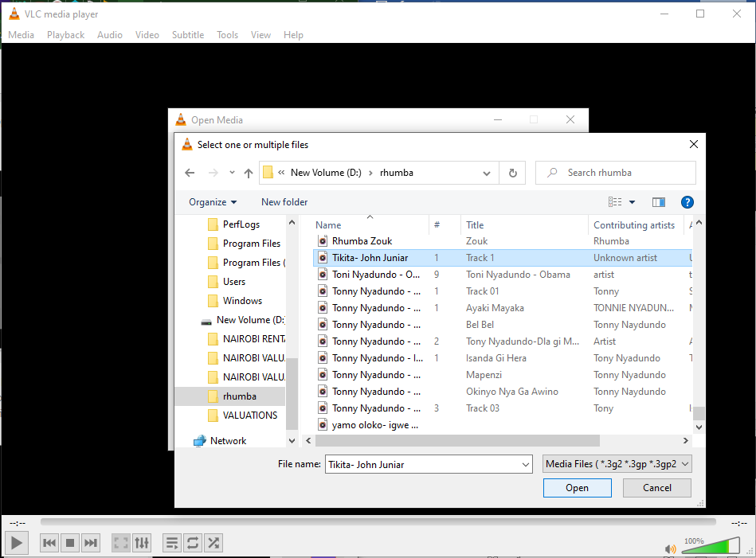Screen dimensions: 756x558
Task: Click the Open button
Action: tap(577, 488)
